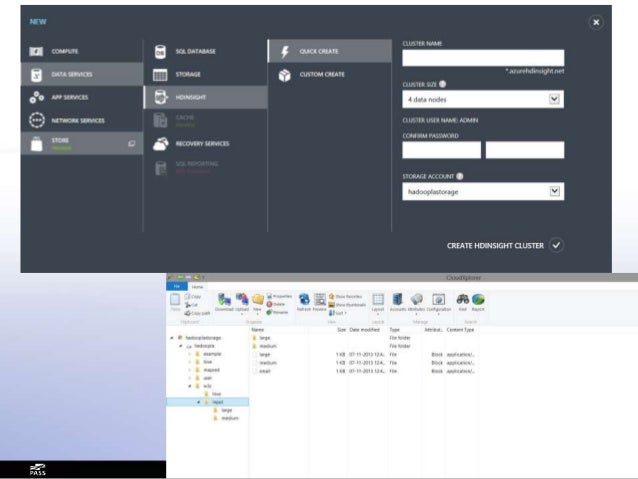Open the Store external link icon
Viewport: 638px width, 479px height.
tap(131, 144)
